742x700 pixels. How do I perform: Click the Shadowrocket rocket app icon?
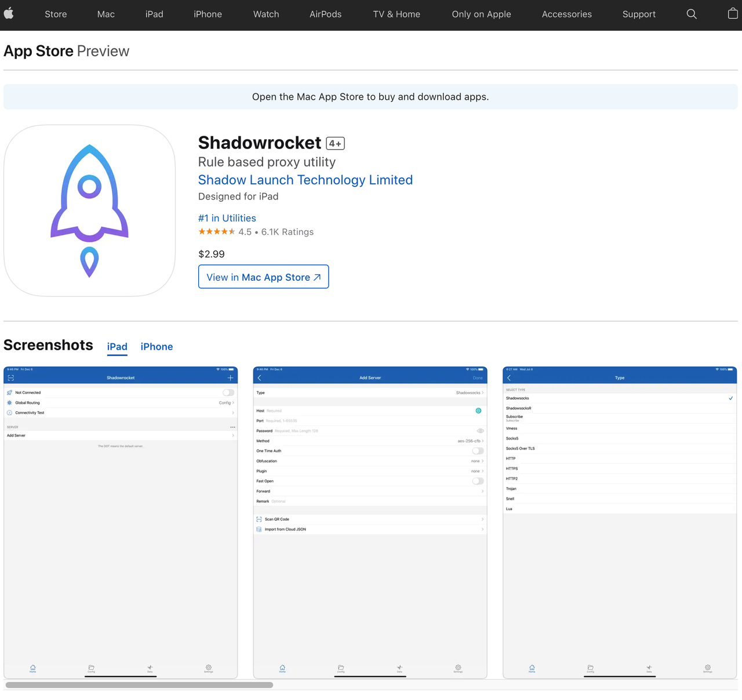pos(90,211)
